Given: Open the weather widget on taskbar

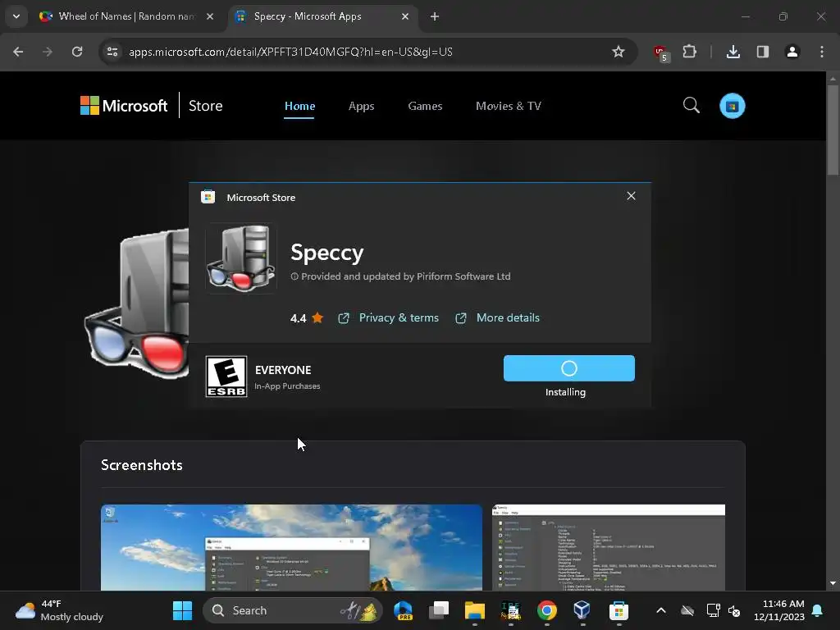Looking at the screenshot, I should pyautogui.click(x=59, y=610).
